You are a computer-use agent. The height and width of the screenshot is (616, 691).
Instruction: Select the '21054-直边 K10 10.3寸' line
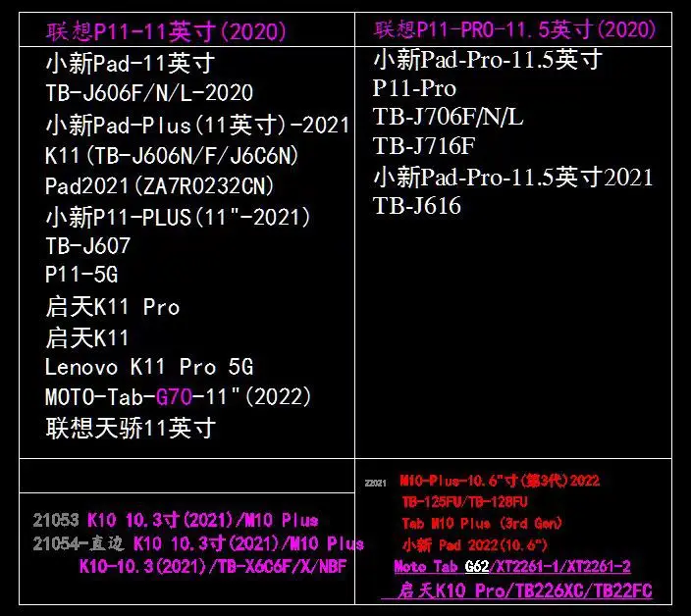pyautogui.click(x=198, y=543)
